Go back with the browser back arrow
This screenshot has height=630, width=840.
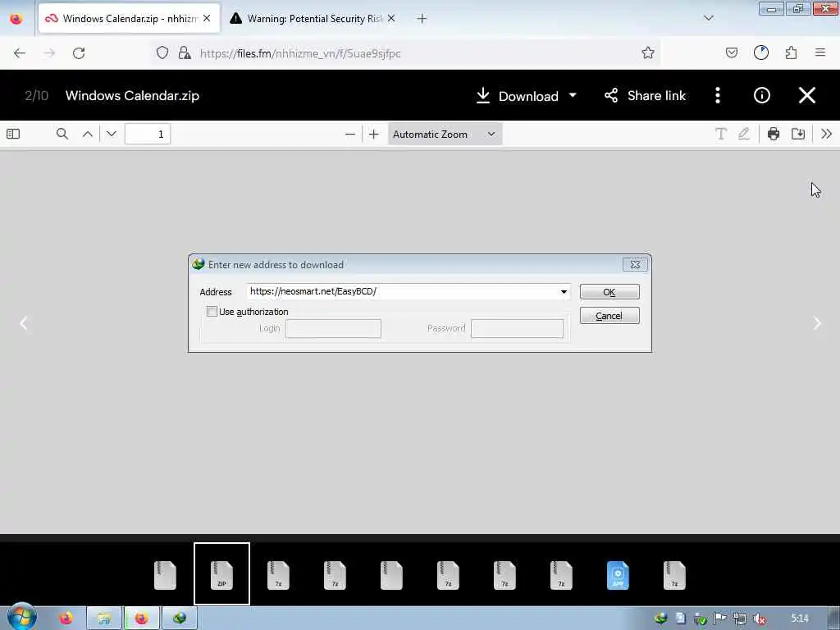(20, 53)
